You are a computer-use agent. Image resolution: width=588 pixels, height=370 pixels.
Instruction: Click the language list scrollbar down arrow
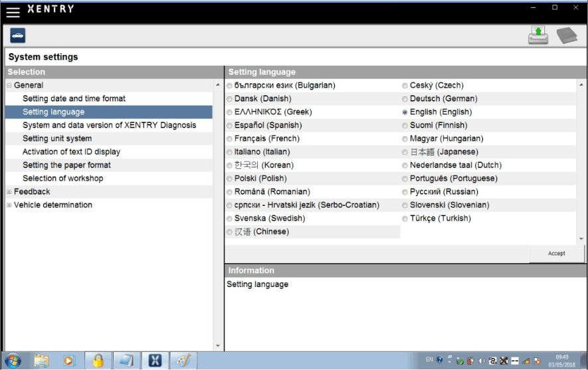pos(581,239)
